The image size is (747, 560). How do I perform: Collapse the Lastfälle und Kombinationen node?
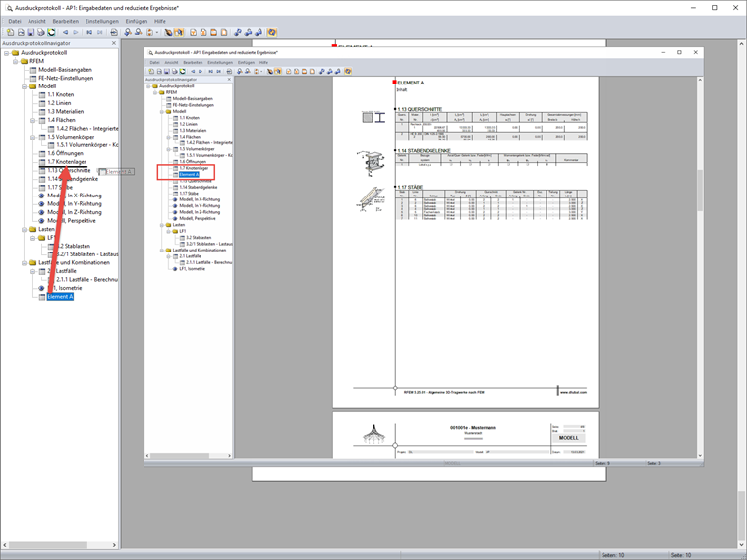coord(25,263)
